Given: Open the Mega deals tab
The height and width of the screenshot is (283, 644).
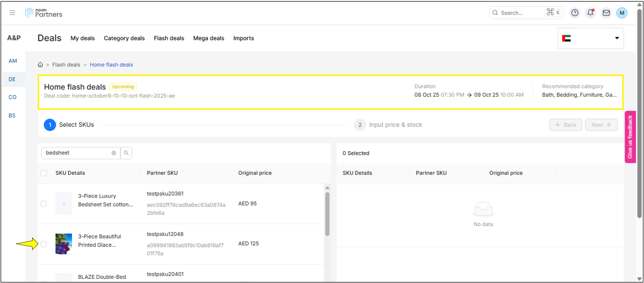Looking at the screenshot, I should [208, 38].
